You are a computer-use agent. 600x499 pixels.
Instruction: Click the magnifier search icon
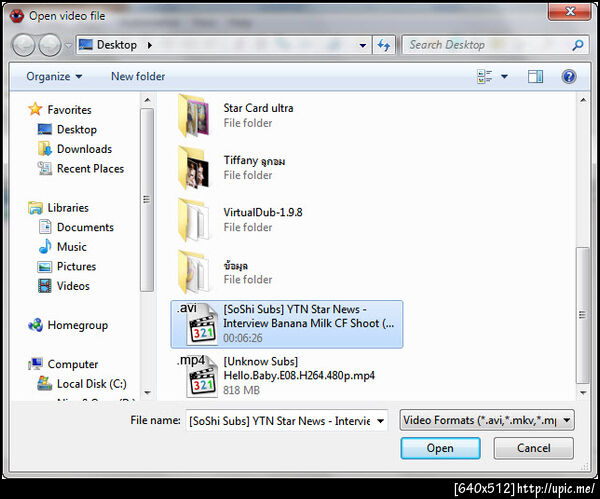pos(578,45)
